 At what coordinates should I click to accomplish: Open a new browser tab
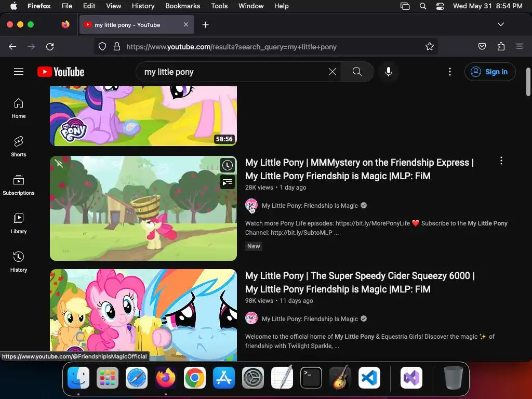(205, 25)
